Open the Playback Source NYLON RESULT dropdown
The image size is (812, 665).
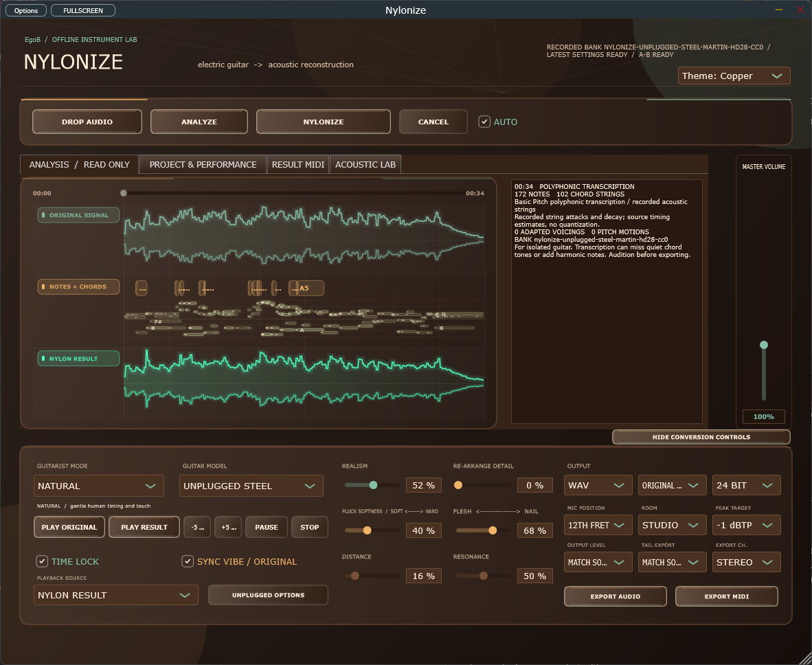116,595
